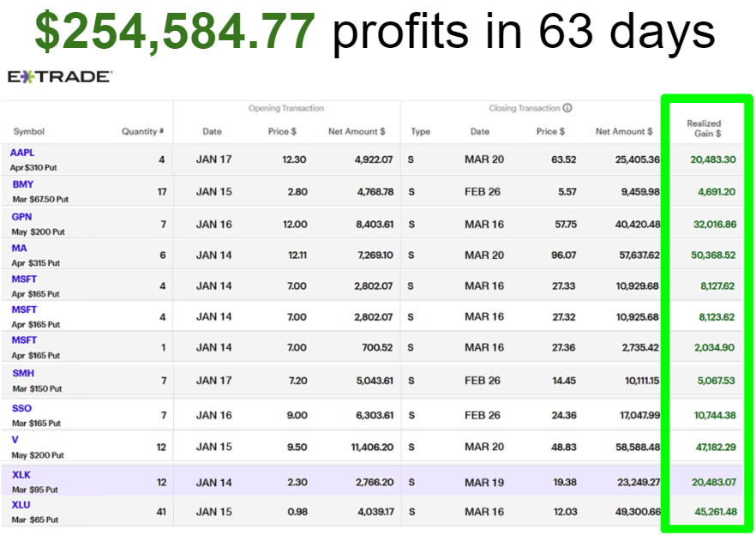Select MA realized gain value 50,368.52
Viewport: 756px width, 535px height.
coord(713,255)
